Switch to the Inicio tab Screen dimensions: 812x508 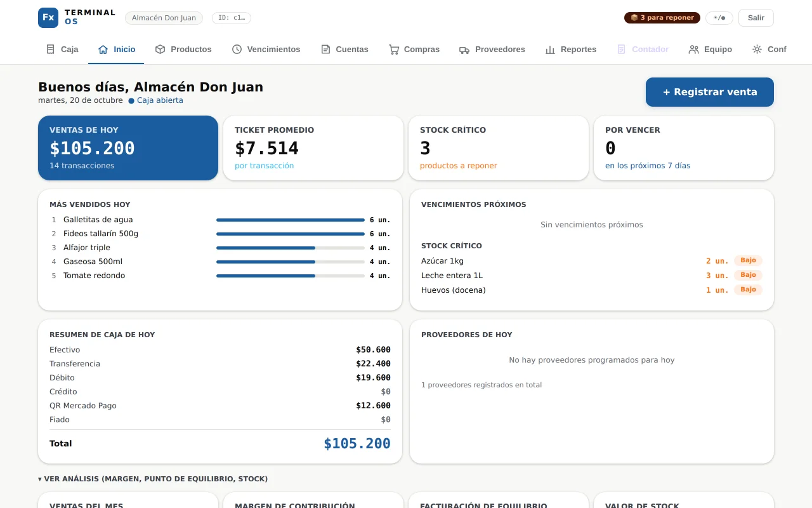(116, 49)
